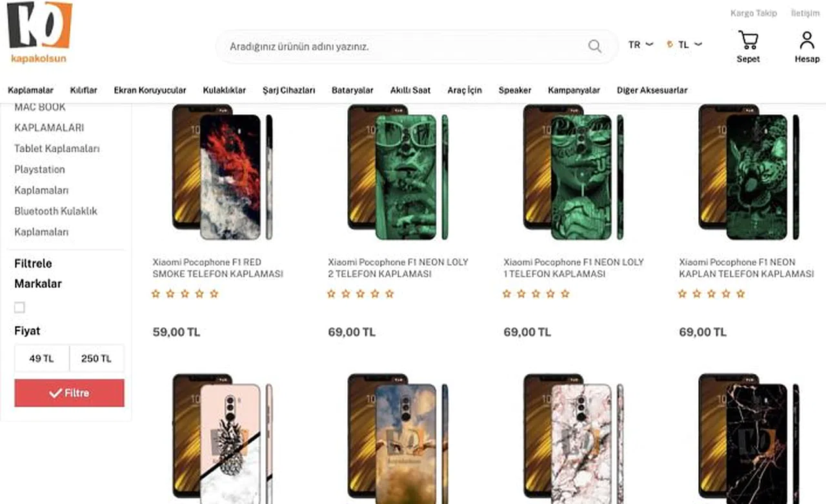
Task: Click third star under NEON LOLY 2
Action: point(360,294)
